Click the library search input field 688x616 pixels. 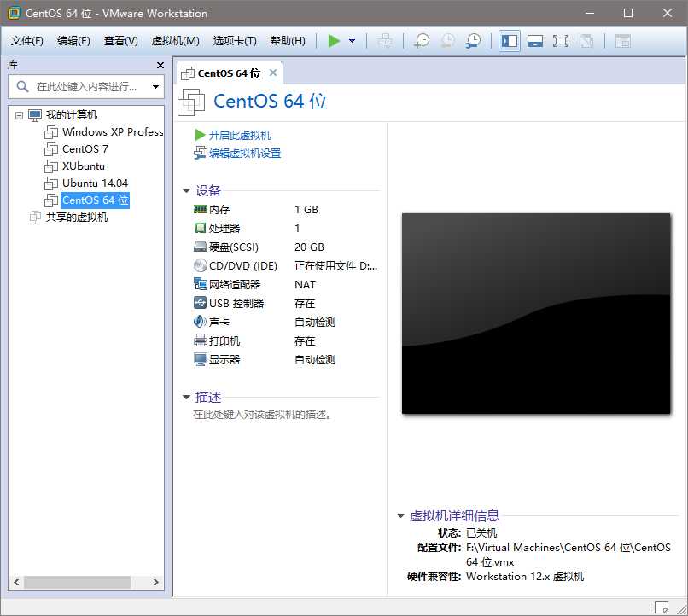pyautogui.click(x=86, y=87)
